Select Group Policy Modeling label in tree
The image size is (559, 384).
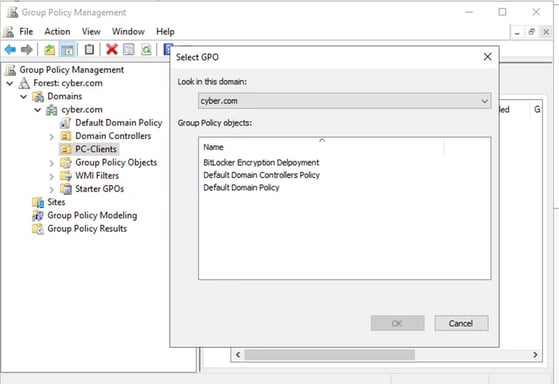tap(92, 215)
